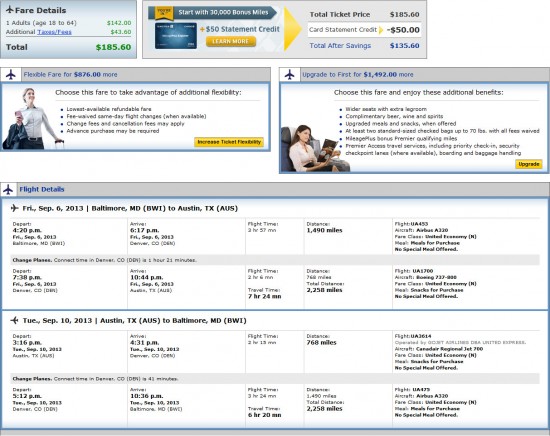Click the Fri., Sep. 6, 2013 Baltimore to Austin heading
The image size is (550, 436).
tap(130, 208)
